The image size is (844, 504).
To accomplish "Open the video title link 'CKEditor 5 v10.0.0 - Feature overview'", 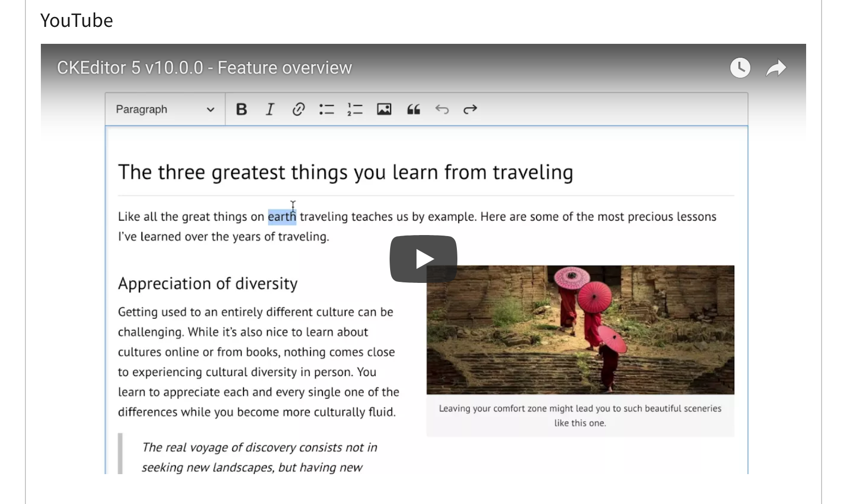I will point(204,68).
